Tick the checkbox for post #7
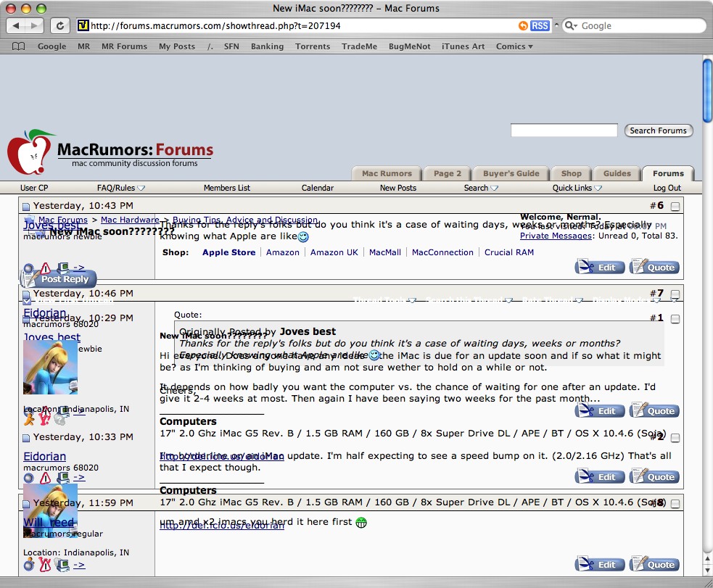Screen dimensions: 713x588 point(675,294)
